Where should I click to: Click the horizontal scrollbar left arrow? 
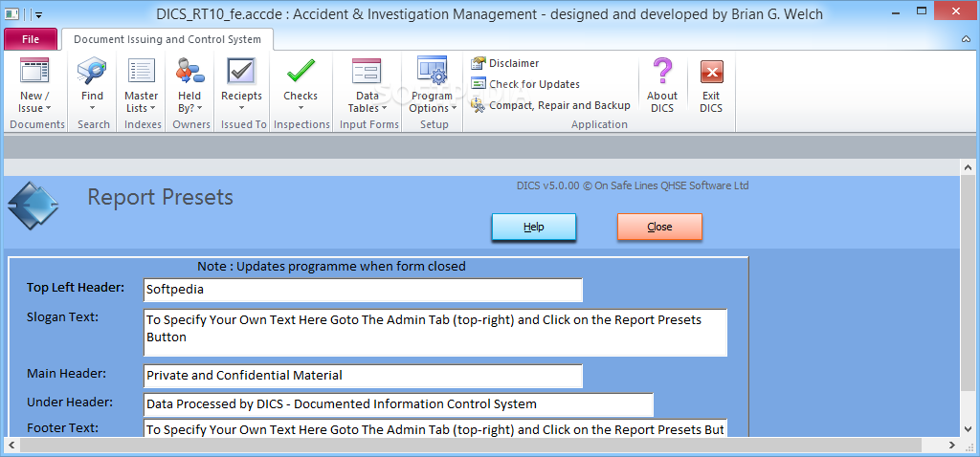11,446
